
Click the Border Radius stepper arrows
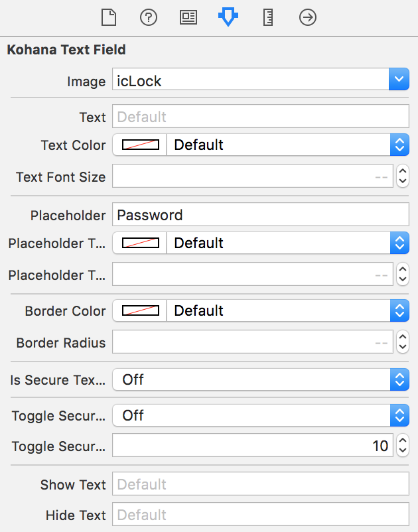(403, 342)
